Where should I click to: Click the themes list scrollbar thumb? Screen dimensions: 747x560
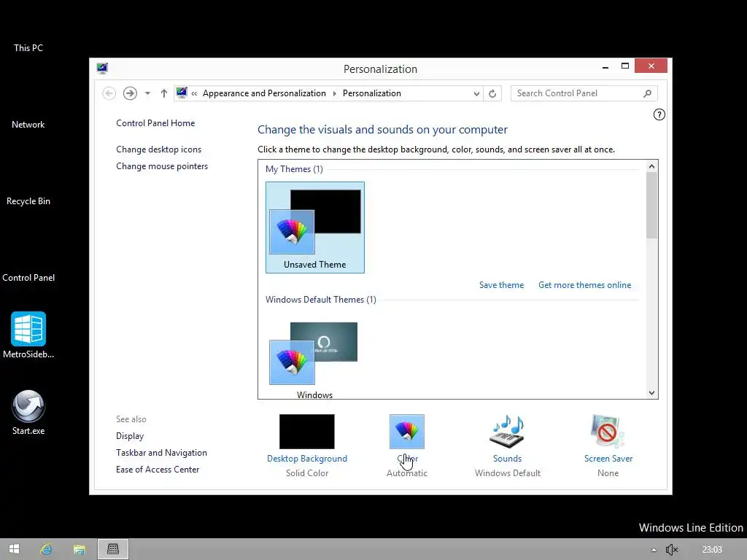pos(651,205)
